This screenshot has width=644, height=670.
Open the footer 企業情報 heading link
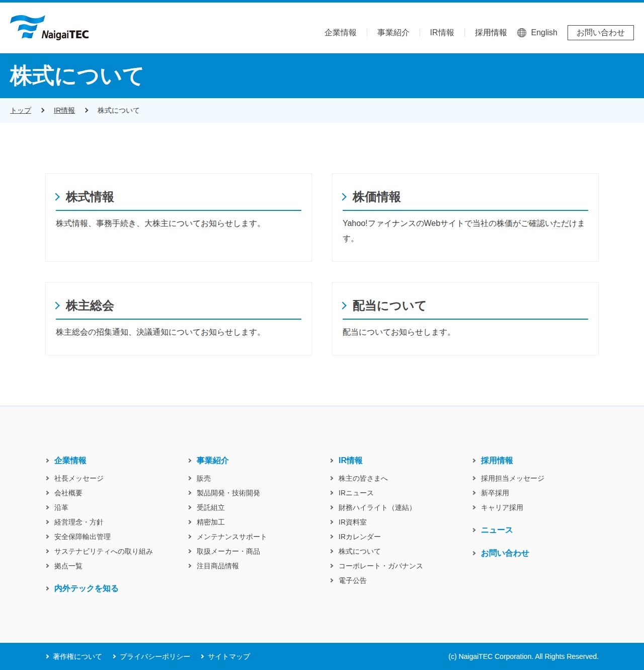point(70,461)
